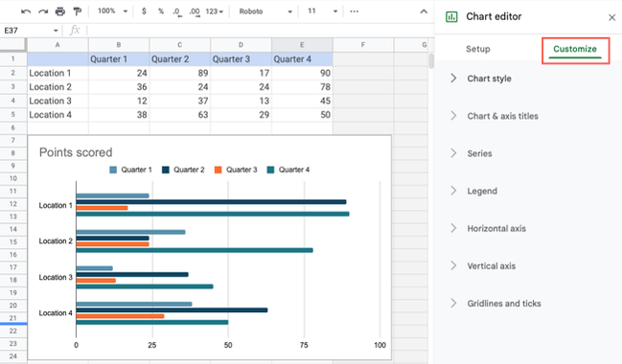Screen dimensions: 622x364
Task: Click the Quarter 1 legend swatch
Action: [x=113, y=170]
